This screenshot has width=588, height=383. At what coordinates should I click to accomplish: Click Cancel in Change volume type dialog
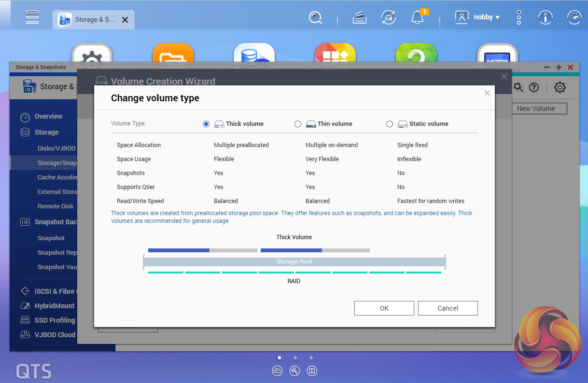pos(448,308)
